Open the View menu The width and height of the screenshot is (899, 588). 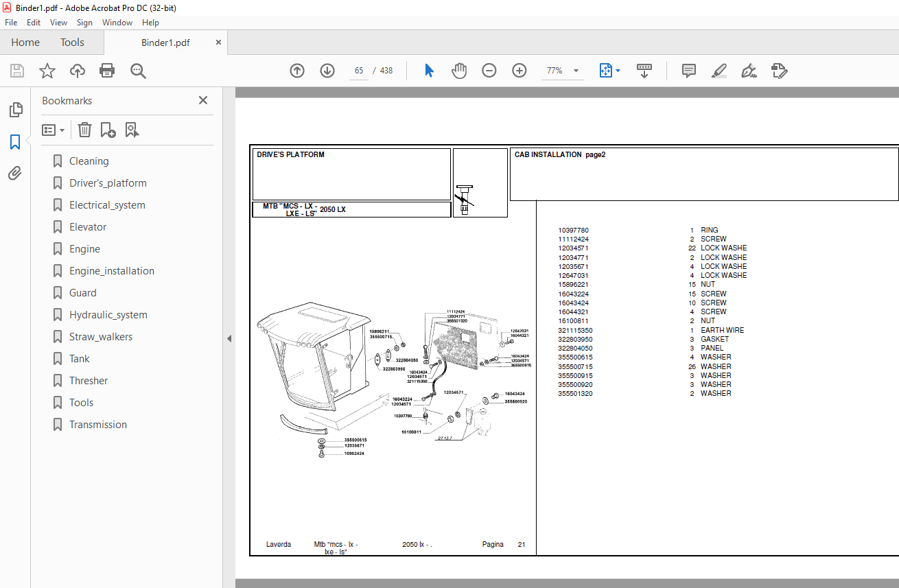(x=58, y=23)
